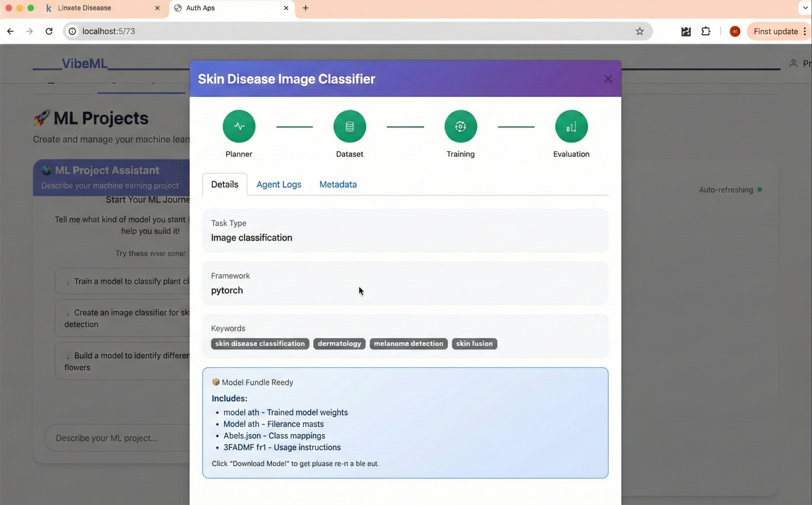Open the Chrome three-dot menu
This screenshot has width=812, height=505.
(x=805, y=31)
